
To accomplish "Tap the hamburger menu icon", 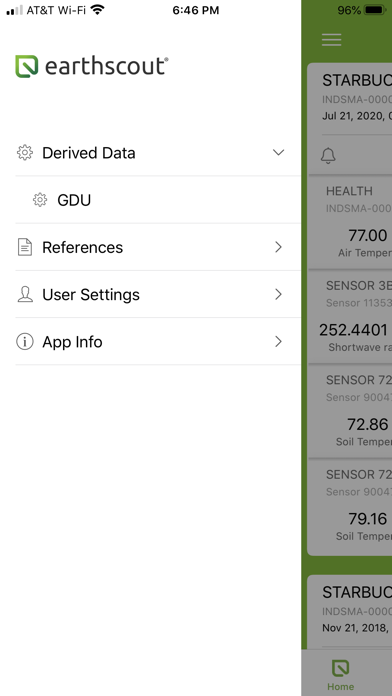I will point(331,40).
